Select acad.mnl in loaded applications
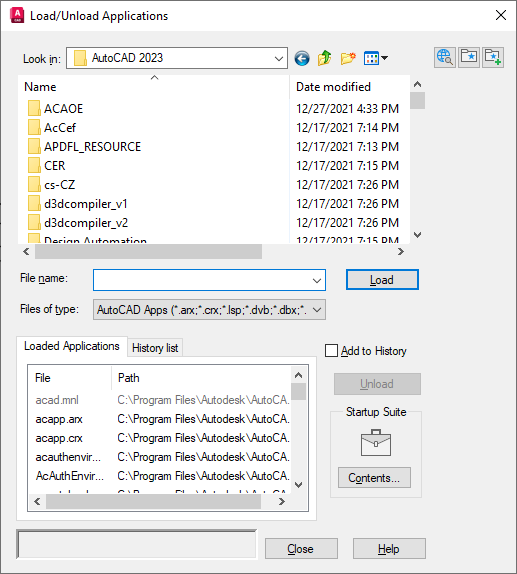This screenshot has width=517, height=574. (57, 400)
